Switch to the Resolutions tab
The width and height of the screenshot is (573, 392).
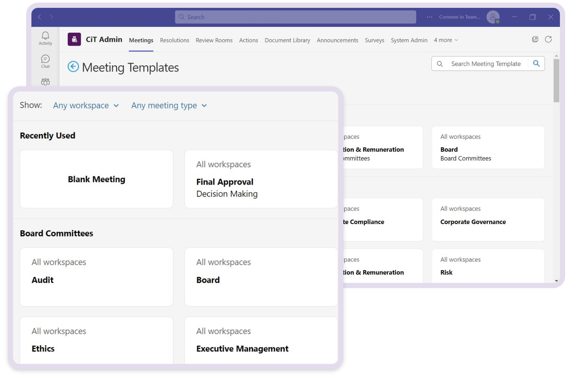tap(174, 40)
